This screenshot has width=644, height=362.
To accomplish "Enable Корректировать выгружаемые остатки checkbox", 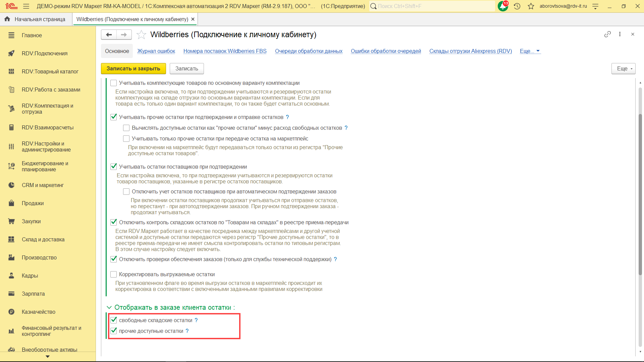I will pos(114,275).
